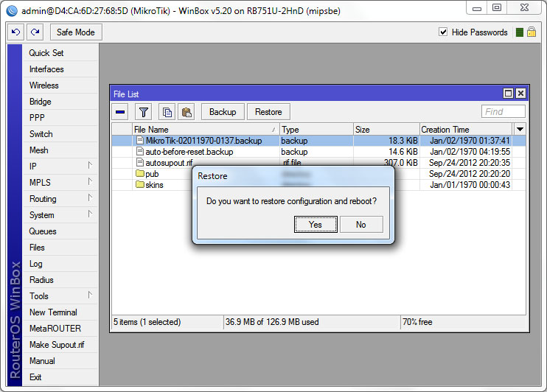Screen dimensions: 547x392
Task: Select the auto-before-reset.backup file
Action: [x=189, y=152]
